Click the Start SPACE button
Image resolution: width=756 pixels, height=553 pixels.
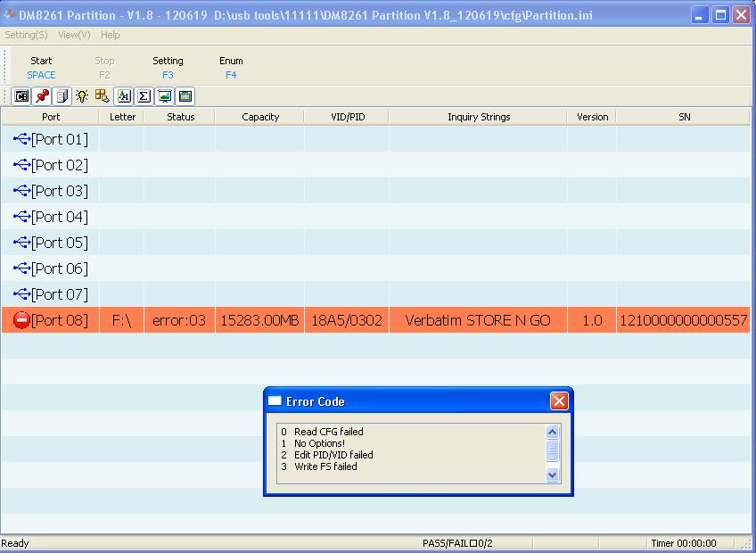point(41,68)
